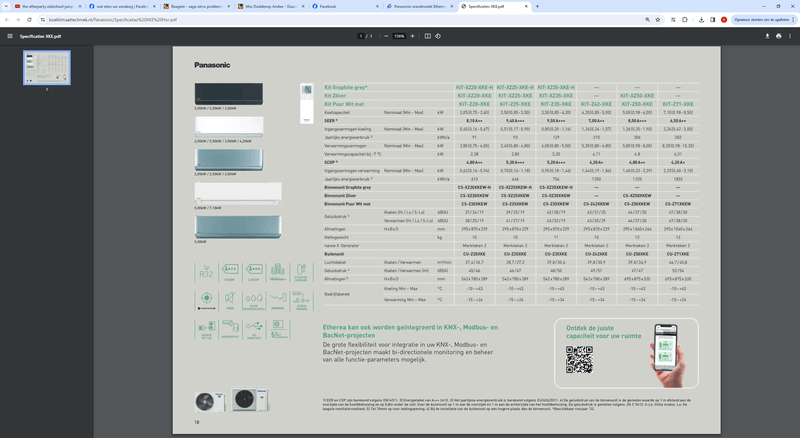Download the PDF from viewer toolbar
This screenshot has height=438, width=800.
tap(767, 36)
